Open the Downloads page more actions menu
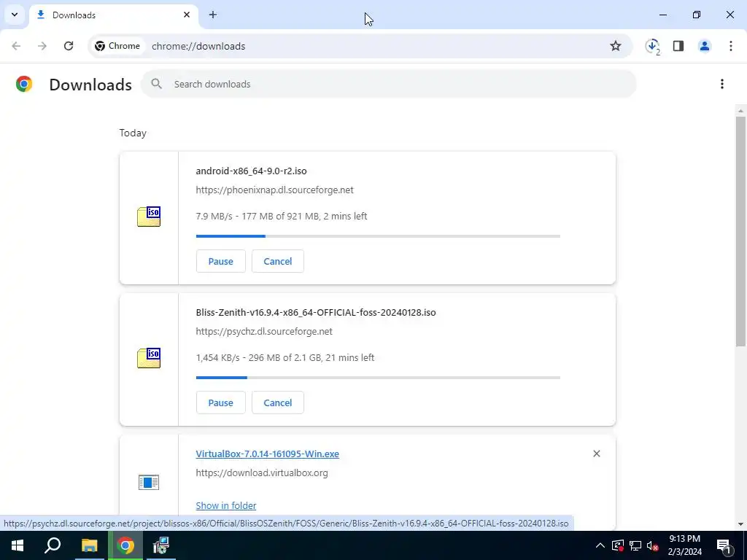 click(x=722, y=85)
